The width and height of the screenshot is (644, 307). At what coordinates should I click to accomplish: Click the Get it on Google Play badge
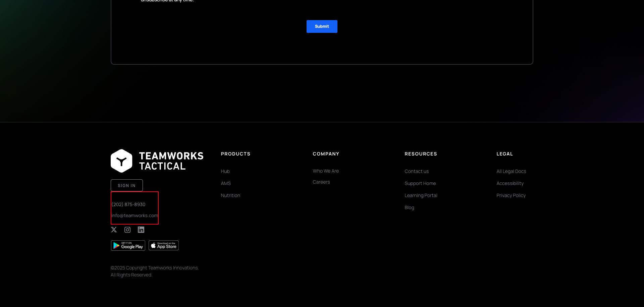point(128,245)
